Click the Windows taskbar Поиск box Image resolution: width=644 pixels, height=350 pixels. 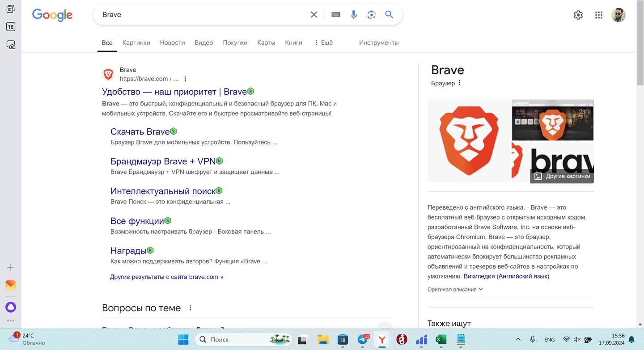coord(244,340)
